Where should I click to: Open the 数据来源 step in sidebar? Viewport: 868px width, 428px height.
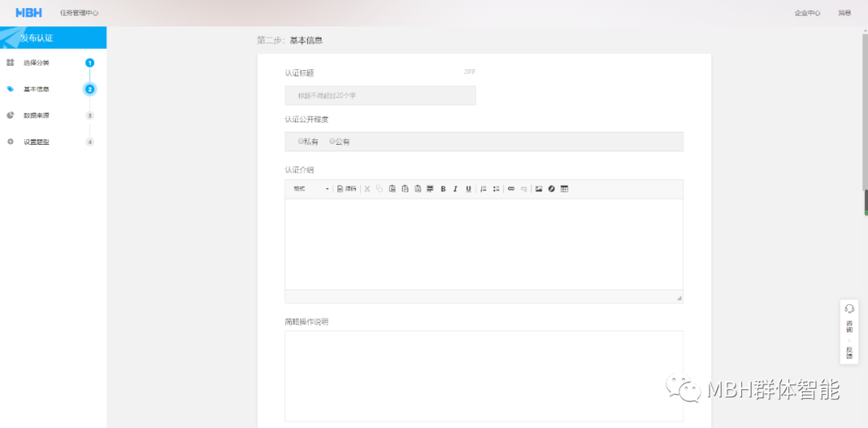(36, 115)
